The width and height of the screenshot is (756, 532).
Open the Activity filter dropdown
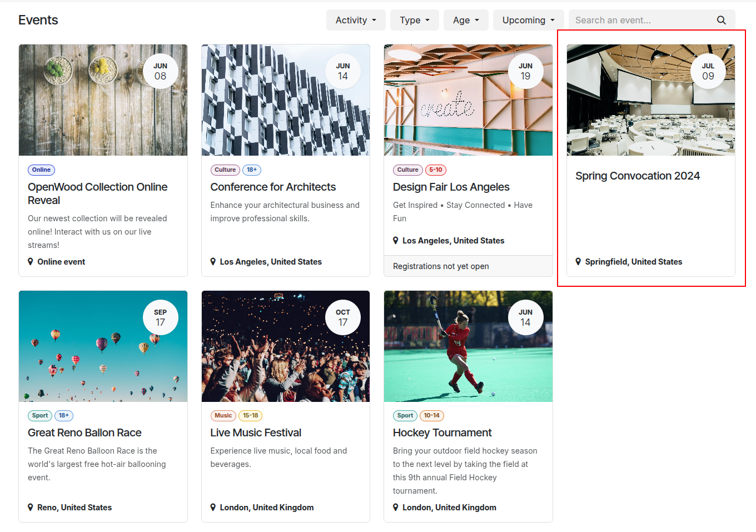point(356,20)
